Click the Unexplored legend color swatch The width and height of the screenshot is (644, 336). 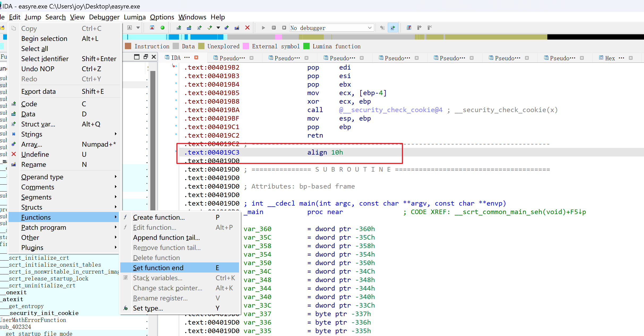click(201, 46)
